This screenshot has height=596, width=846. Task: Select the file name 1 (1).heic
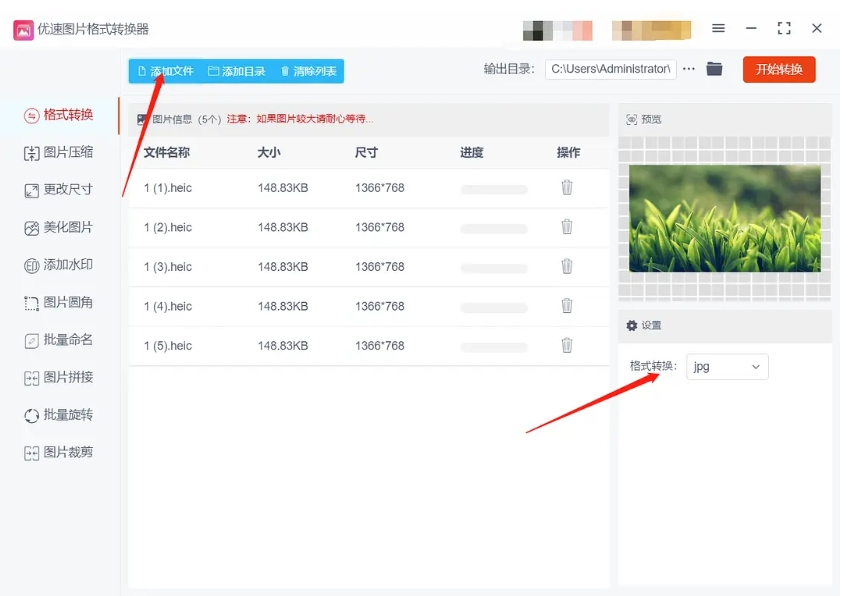pos(168,188)
